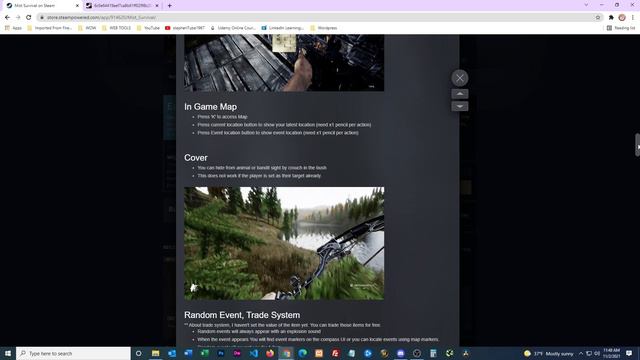Open the tab search dropdown arrow

point(586,5)
